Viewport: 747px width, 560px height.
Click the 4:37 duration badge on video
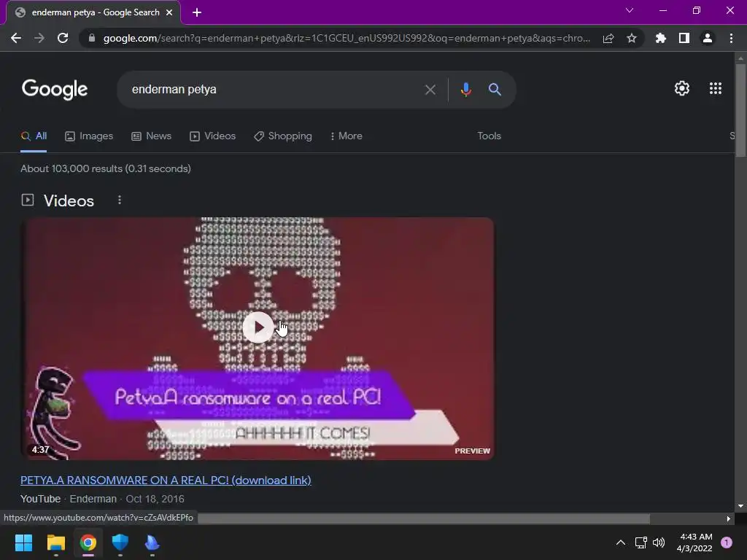point(41,449)
